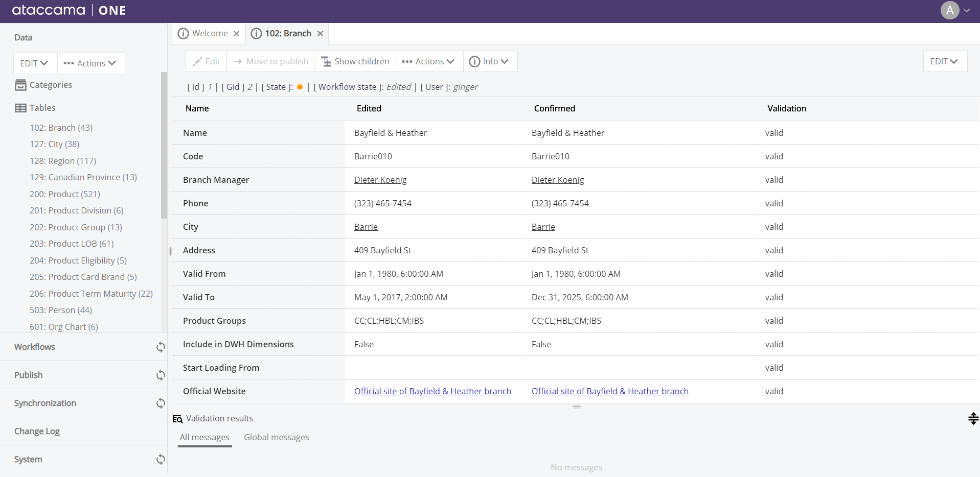
Task: Select 200: Product table in sidebar
Action: pyautogui.click(x=65, y=195)
